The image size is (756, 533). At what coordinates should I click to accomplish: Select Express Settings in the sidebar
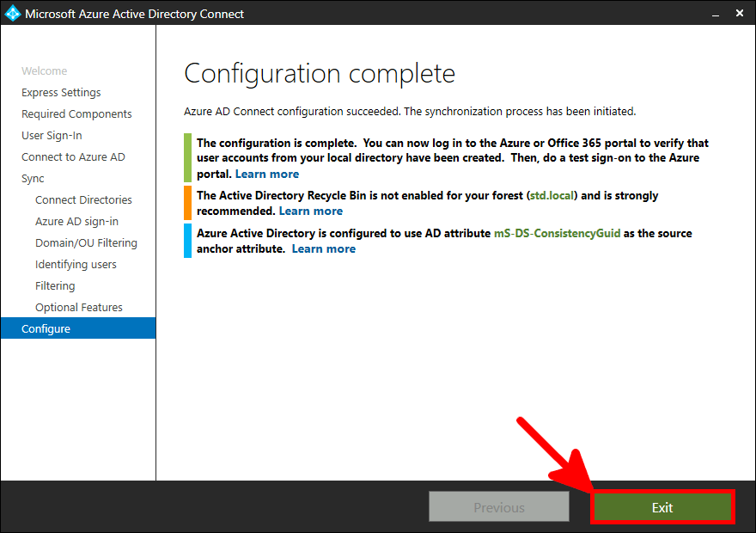tap(60, 92)
